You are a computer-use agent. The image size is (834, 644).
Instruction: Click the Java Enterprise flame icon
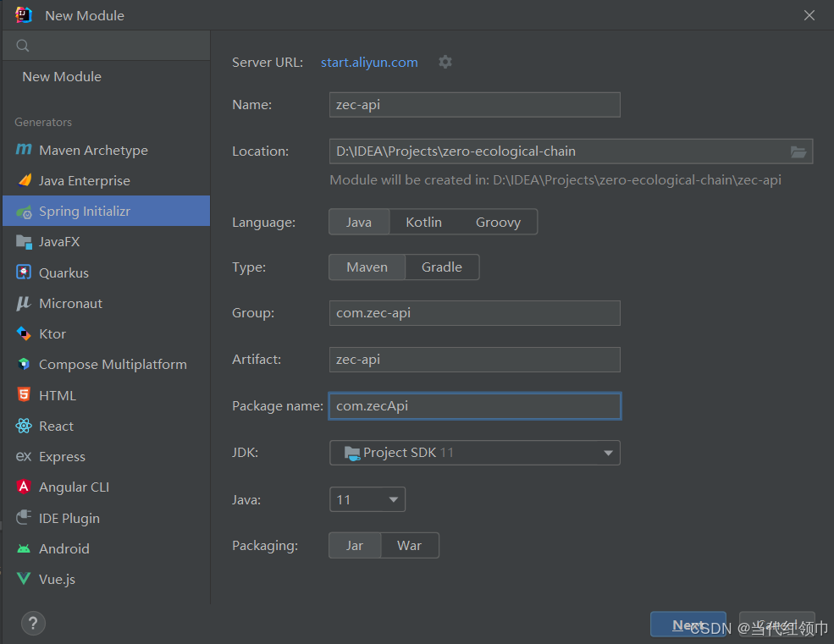pos(25,180)
